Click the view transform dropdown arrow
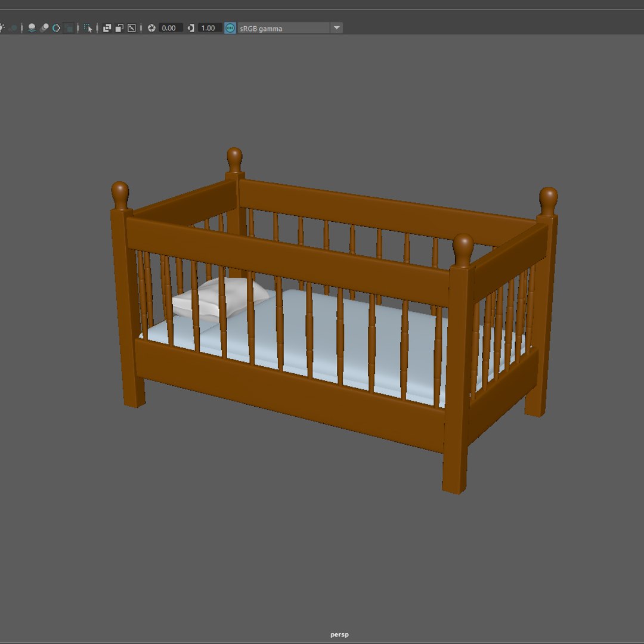The width and height of the screenshot is (644, 644). coord(336,28)
